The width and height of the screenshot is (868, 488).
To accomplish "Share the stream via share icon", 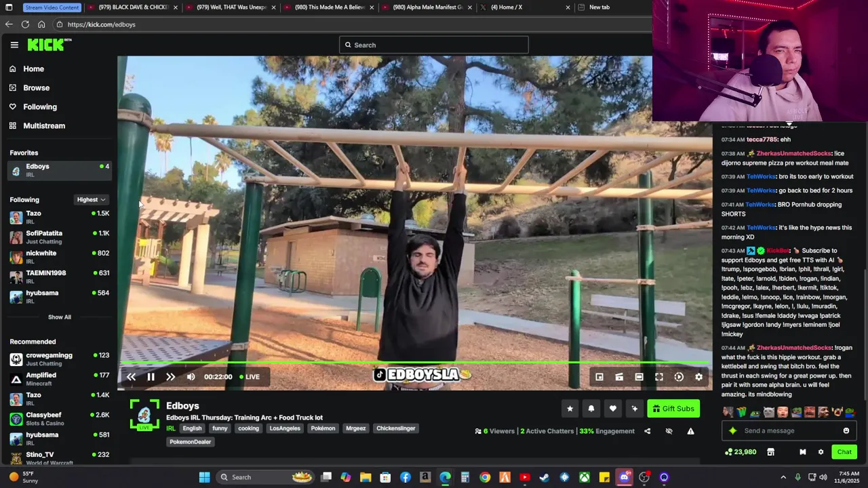I will click(647, 431).
